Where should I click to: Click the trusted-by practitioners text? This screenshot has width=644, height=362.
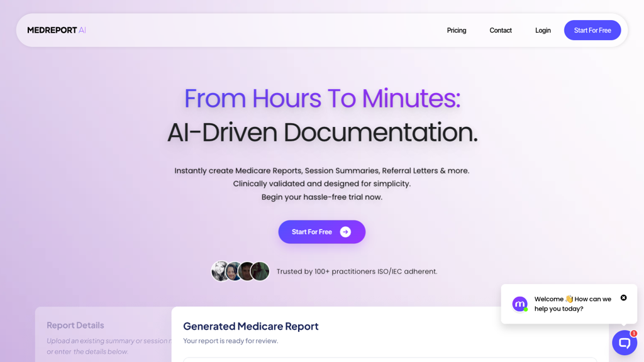point(357,271)
